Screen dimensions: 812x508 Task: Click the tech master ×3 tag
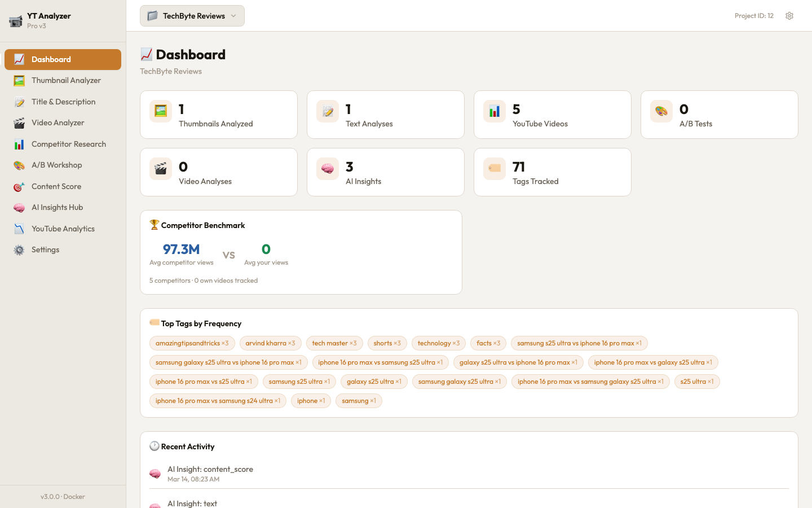(334, 343)
